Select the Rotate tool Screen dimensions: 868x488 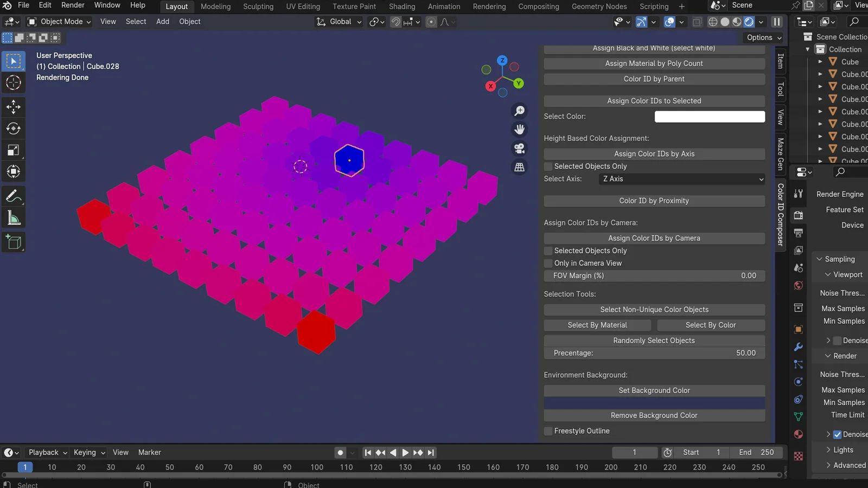[x=14, y=129]
